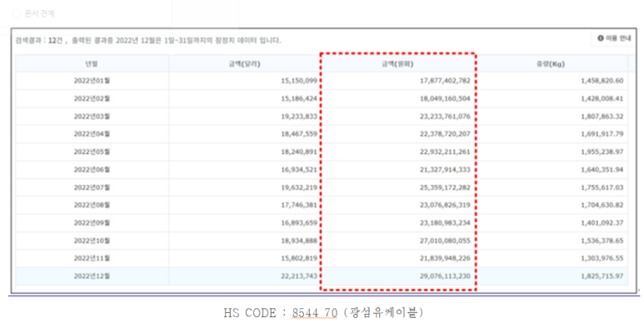Click won amount 17,877,402,782
The image size is (644, 328).
[x=445, y=81]
